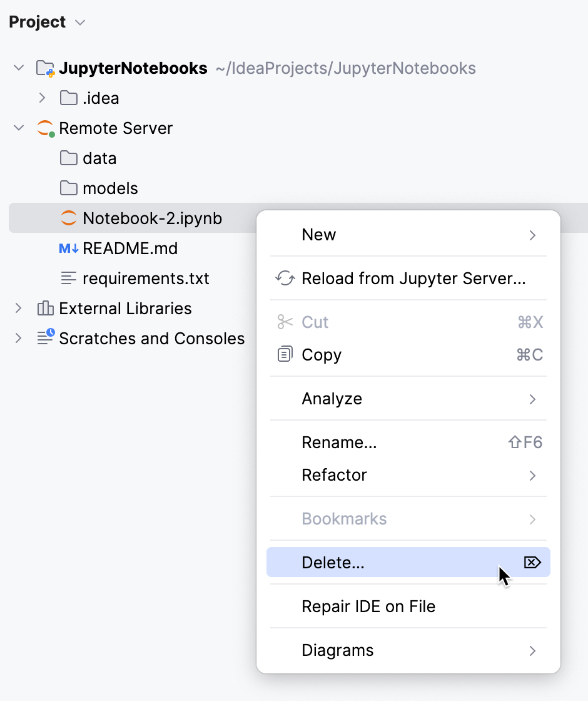588x701 pixels.
Task: Click the Scratches and Consoles icon
Action: pos(44,338)
